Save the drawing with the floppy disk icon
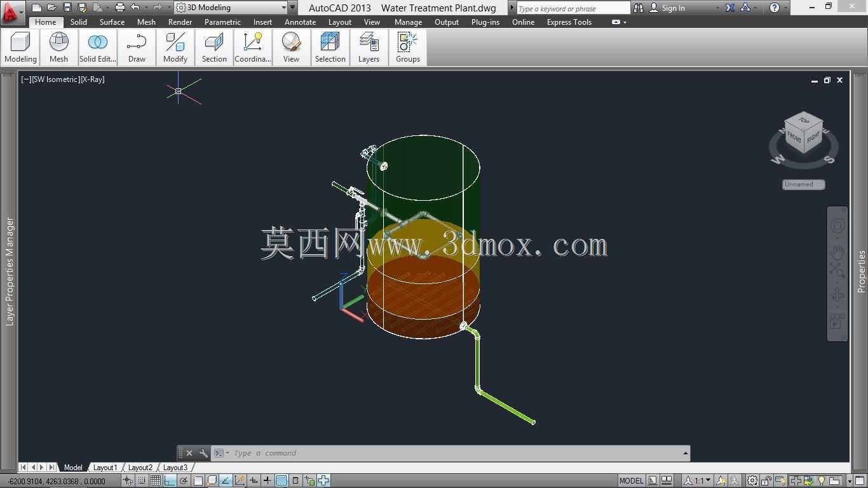The height and width of the screenshot is (488, 868). [67, 8]
